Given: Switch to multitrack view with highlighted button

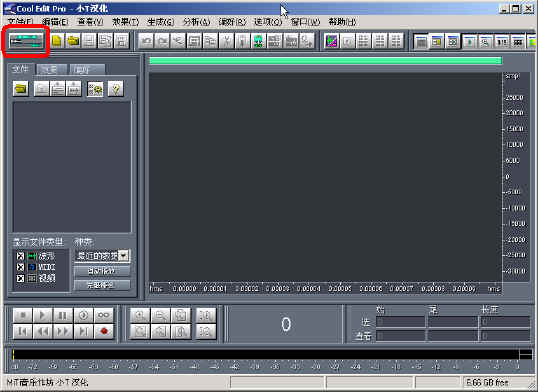Looking at the screenshot, I should (x=26, y=41).
